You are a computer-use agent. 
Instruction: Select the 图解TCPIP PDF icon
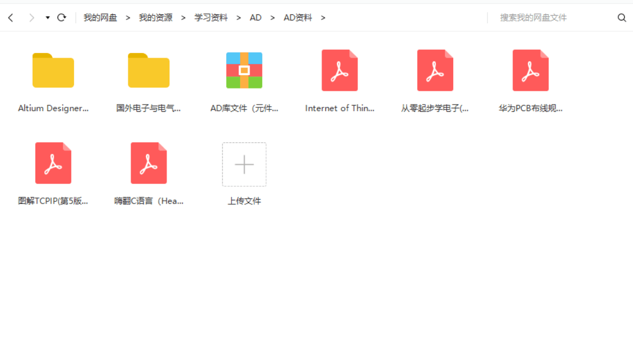click(x=53, y=163)
